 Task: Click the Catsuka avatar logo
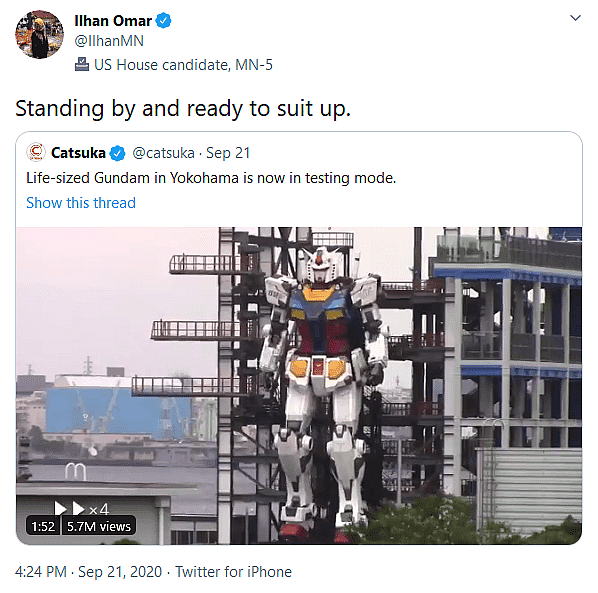coord(36,152)
